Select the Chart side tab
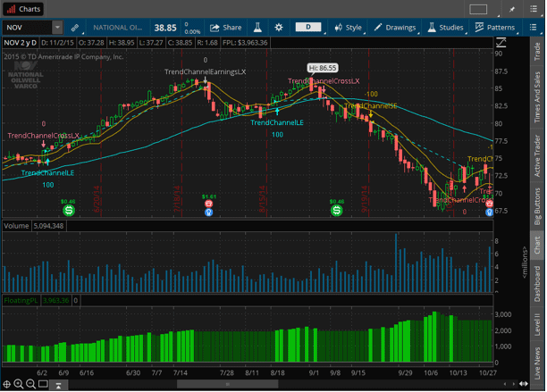The width and height of the screenshot is (547, 392). pos(537,245)
